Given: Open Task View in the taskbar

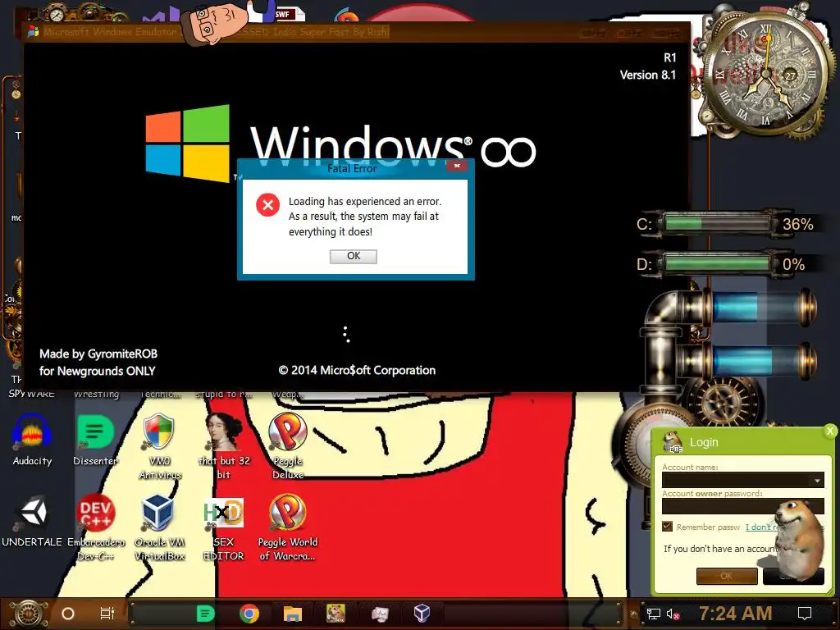Looking at the screenshot, I should 107,614.
